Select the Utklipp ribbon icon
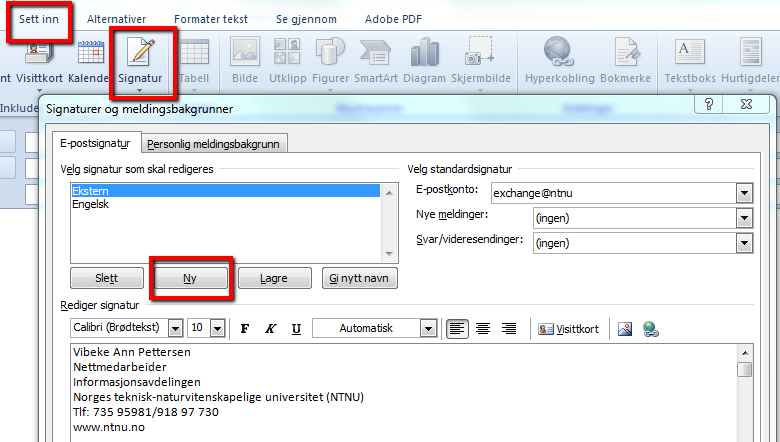780x442 pixels. click(x=288, y=60)
